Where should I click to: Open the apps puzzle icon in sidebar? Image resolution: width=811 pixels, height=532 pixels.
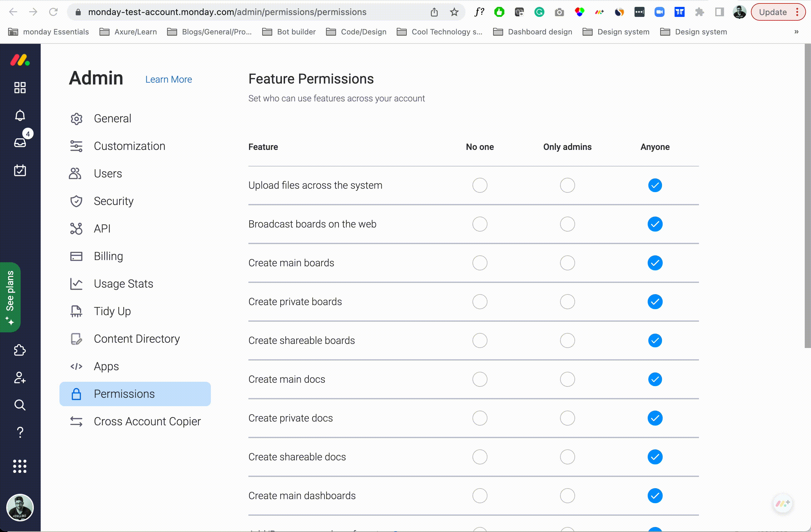click(x=20, y=350)
